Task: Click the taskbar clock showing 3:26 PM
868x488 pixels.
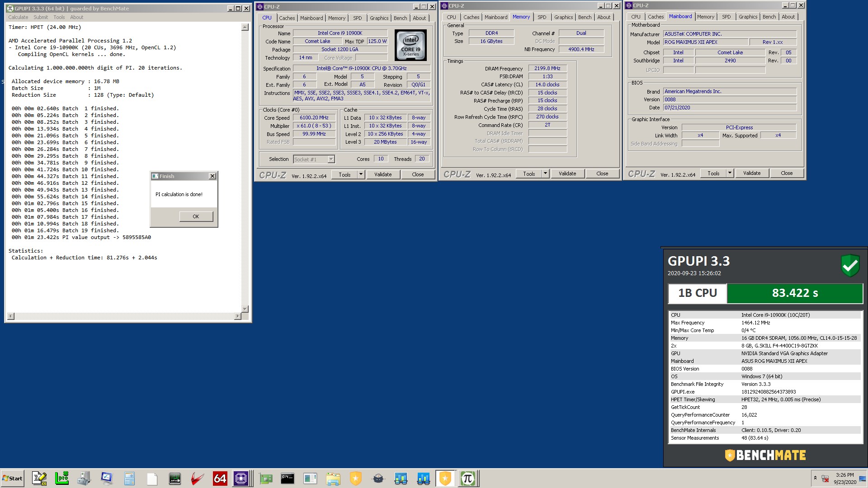Action: 844,479
